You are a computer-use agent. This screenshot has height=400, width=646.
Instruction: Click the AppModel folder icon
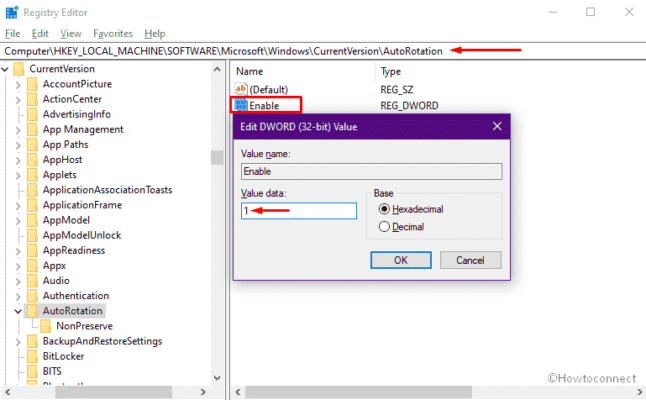pyautogui.click(x=32, y=220)
